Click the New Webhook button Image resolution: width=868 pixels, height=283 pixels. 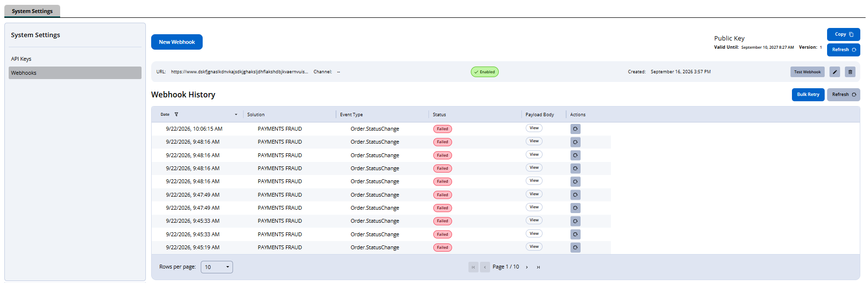pos(177,42)
